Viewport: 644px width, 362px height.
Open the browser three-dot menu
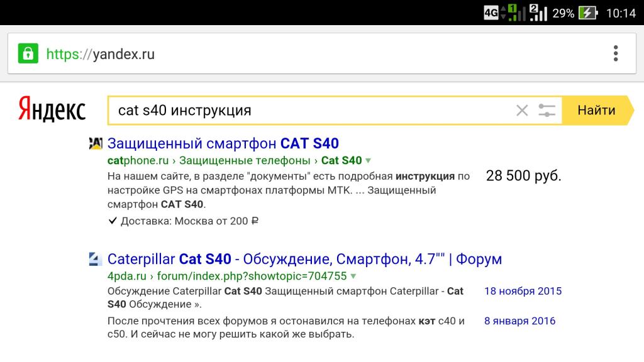pos(615,54)
